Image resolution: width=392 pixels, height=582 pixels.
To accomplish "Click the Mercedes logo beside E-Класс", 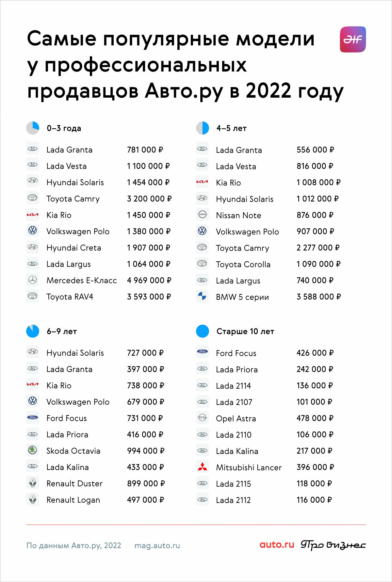I will 33,280.
